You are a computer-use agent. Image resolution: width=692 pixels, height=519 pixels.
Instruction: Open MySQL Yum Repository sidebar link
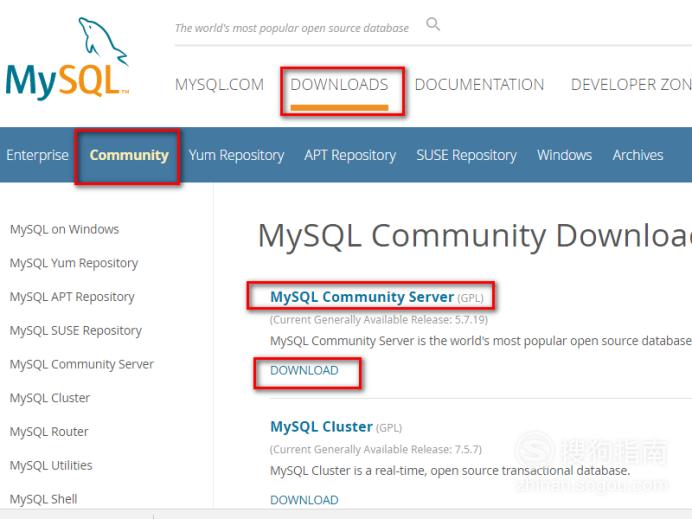coord(74,263)
